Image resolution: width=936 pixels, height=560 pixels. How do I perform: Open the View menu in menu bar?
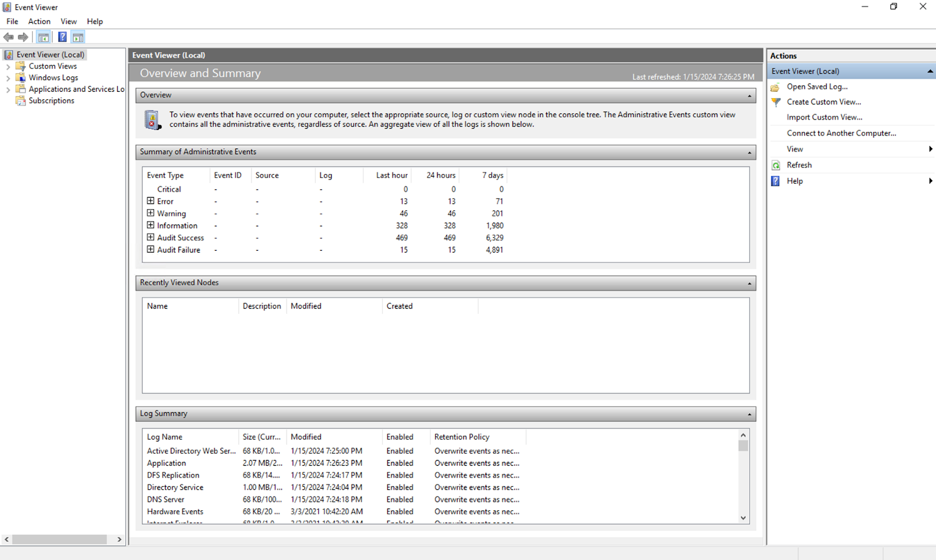[68, 21]
